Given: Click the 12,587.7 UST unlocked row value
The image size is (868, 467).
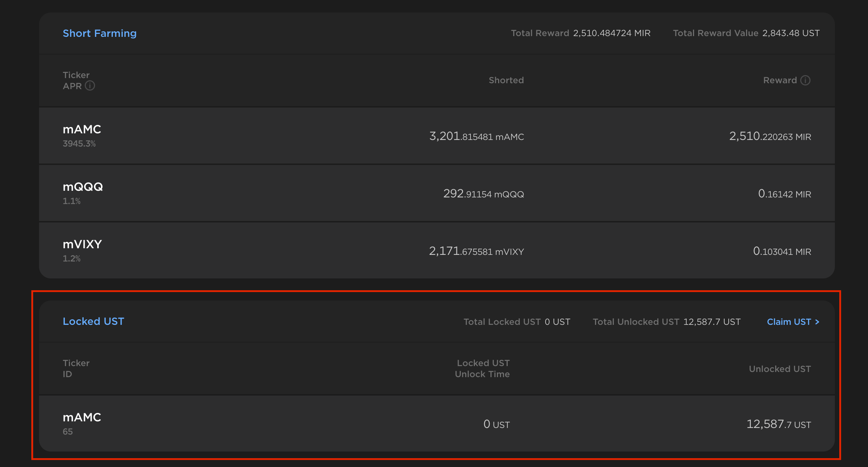Looking at the screenshot, I should (778, 424).
